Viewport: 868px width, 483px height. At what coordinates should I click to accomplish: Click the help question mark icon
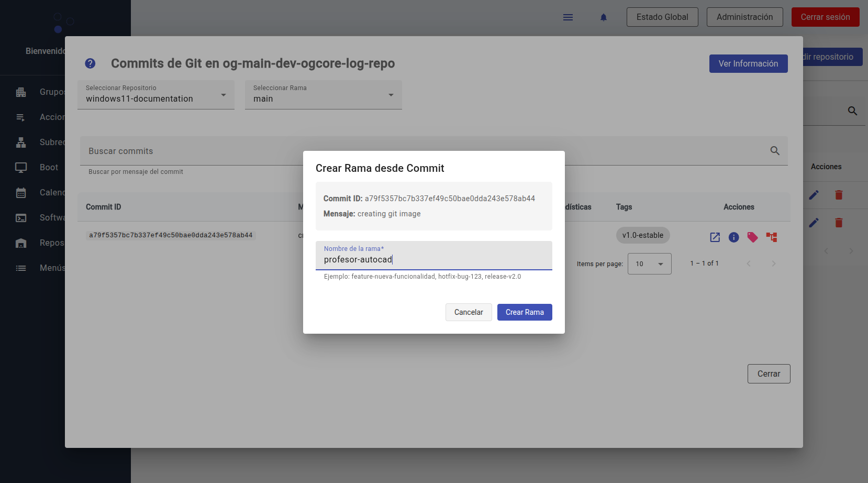(90, 63)
